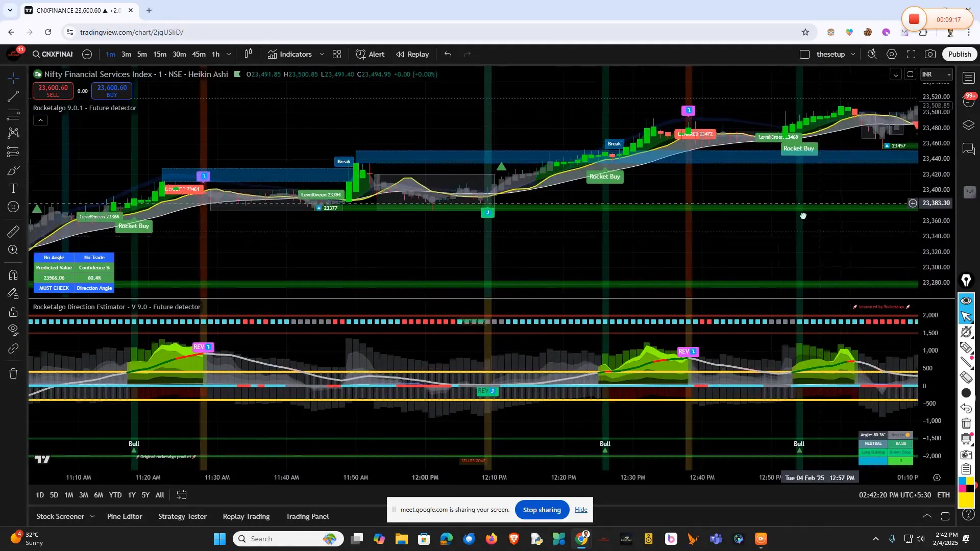Open the Pine Editor tab
Viewport: 980px width, 551px height.
[x=125, y=516]
